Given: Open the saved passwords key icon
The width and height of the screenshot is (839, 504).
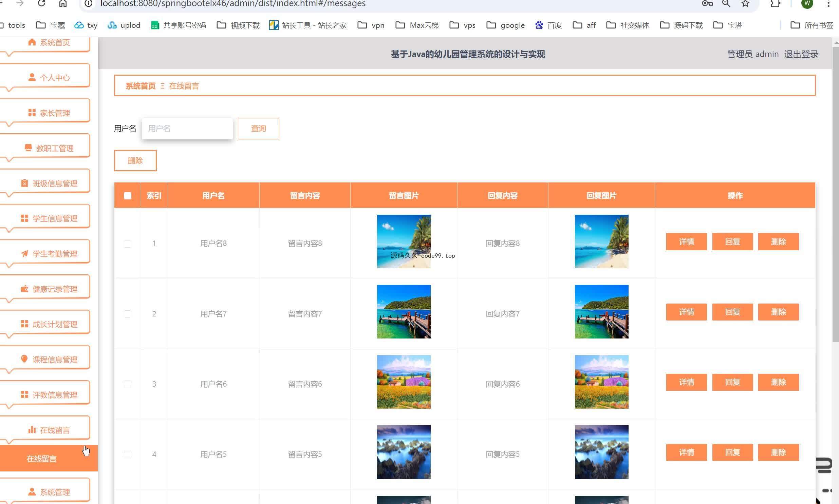Looking at the screenshot, I should point(707,3).
